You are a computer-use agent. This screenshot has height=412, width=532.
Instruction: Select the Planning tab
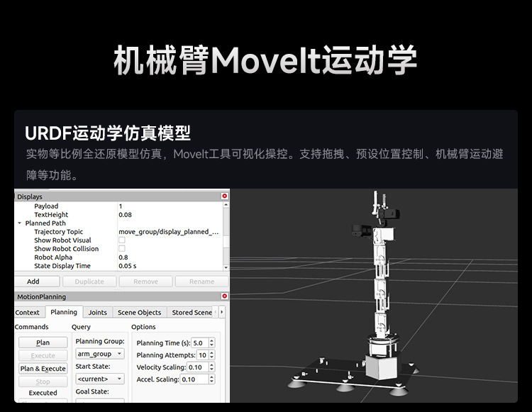click(64, 312)
